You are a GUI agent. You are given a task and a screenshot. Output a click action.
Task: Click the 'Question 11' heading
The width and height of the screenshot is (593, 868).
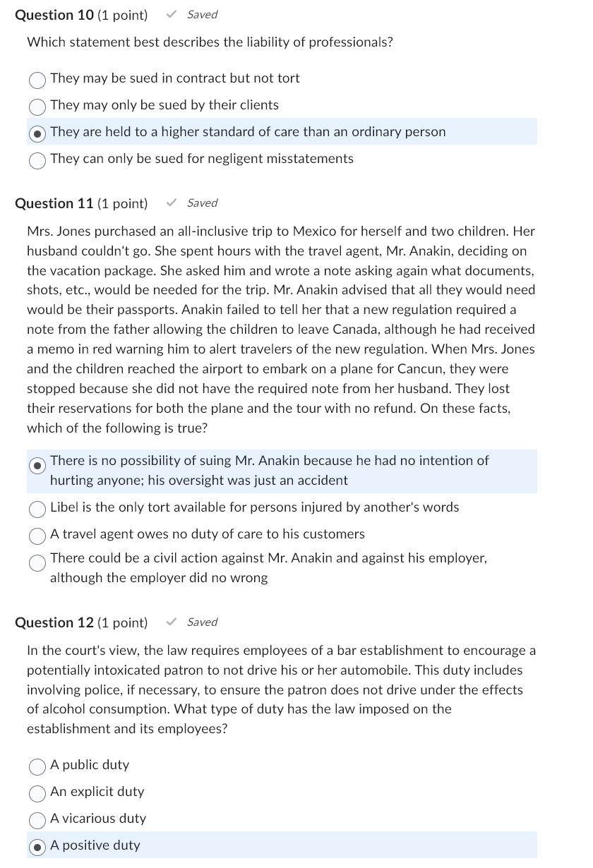tap(53, 203)
